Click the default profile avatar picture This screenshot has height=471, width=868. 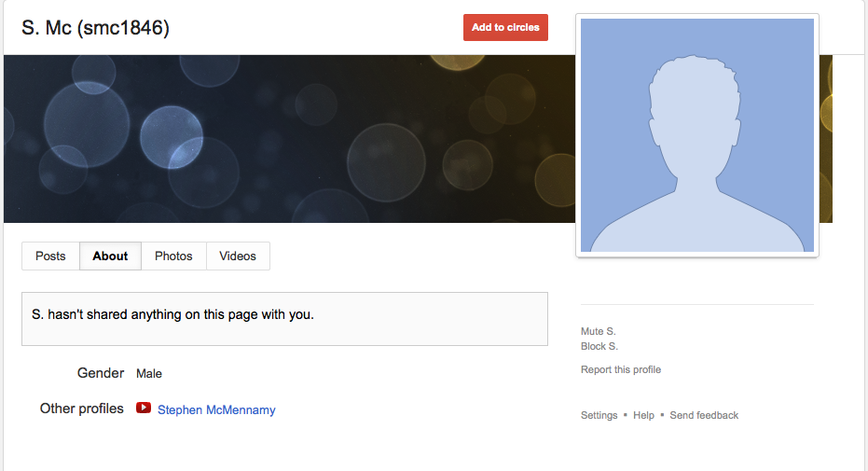coord(697,135)
